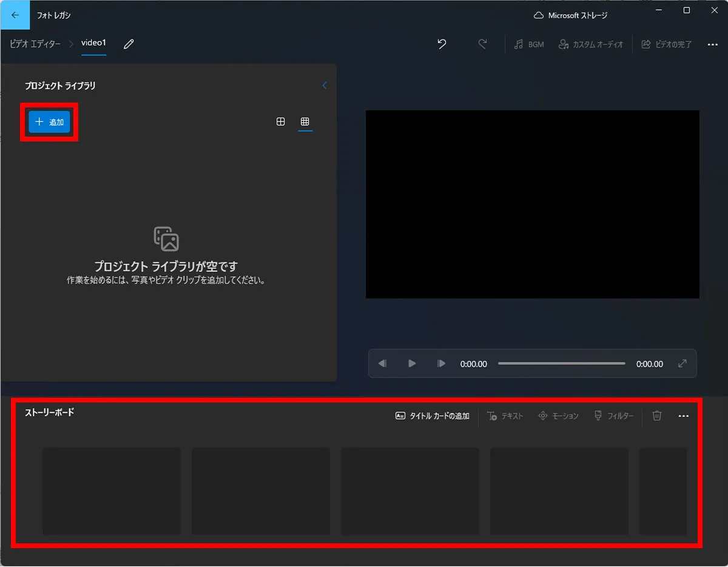Undo the last action
728x567 pixels.
coord(441,44)
